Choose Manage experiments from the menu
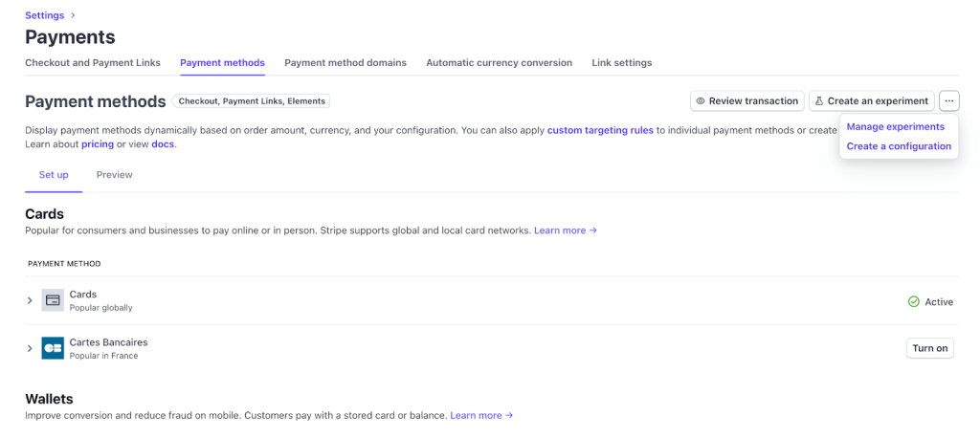 [895, 127]
